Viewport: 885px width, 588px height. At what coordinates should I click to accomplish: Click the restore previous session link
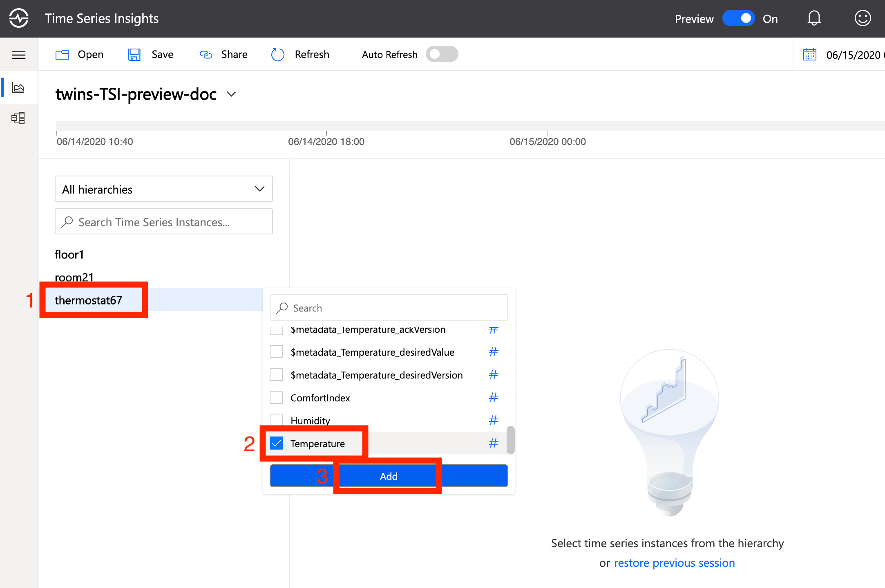(674, 563)
